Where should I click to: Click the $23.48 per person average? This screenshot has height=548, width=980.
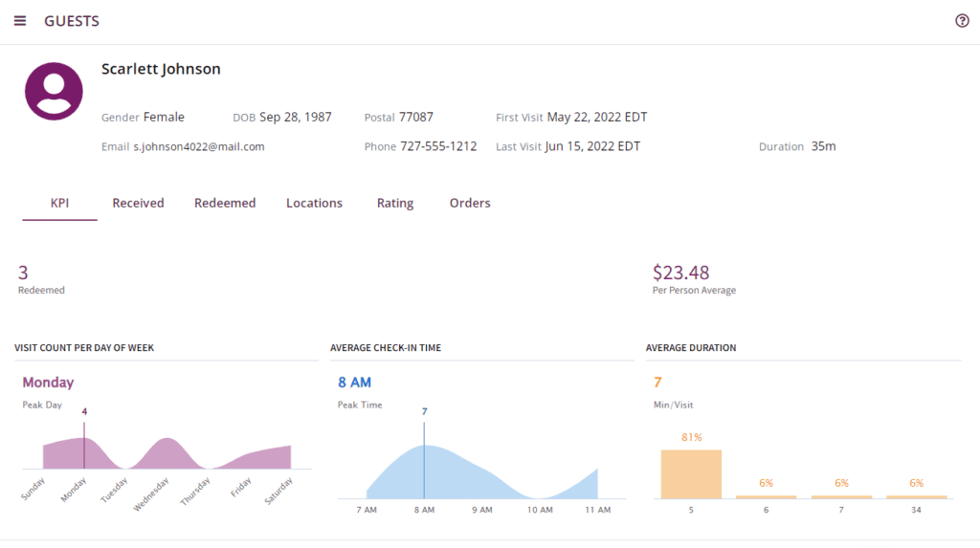[x=680, y=273]
